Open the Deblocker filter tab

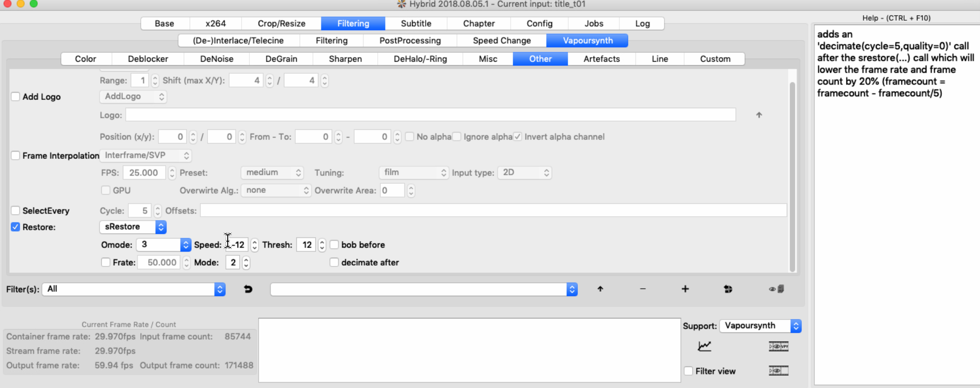click(x=148, y=59)
